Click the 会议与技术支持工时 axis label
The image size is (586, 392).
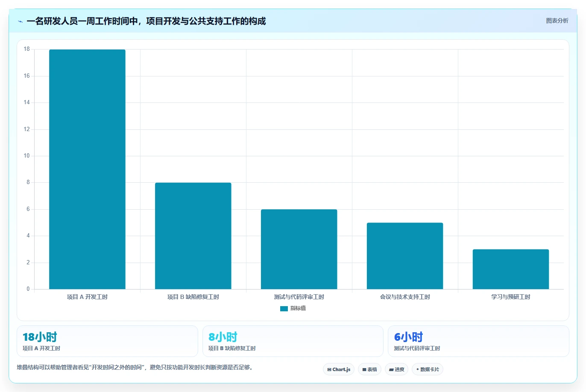click(x=405, y=297)
